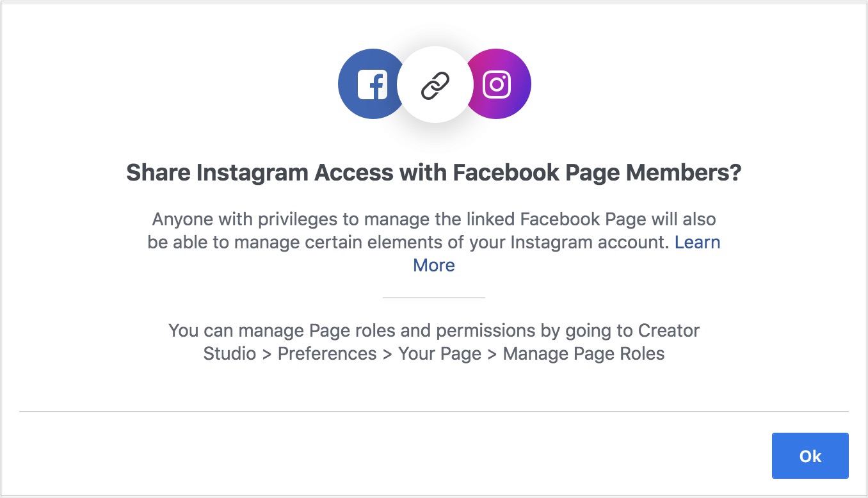Click the 'Your Page' breadcrumb text
The image size is (868, 498).
pos(439,353)
